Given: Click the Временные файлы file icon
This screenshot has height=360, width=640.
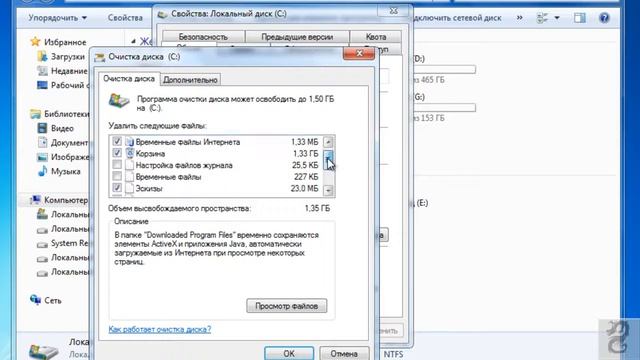Looking at the screenshot, I should point(130,177).
